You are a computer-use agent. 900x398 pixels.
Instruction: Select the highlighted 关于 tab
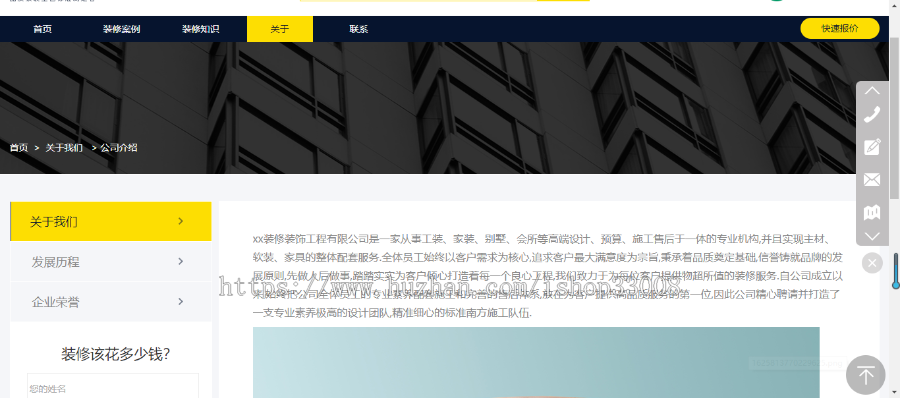[280, 29]
